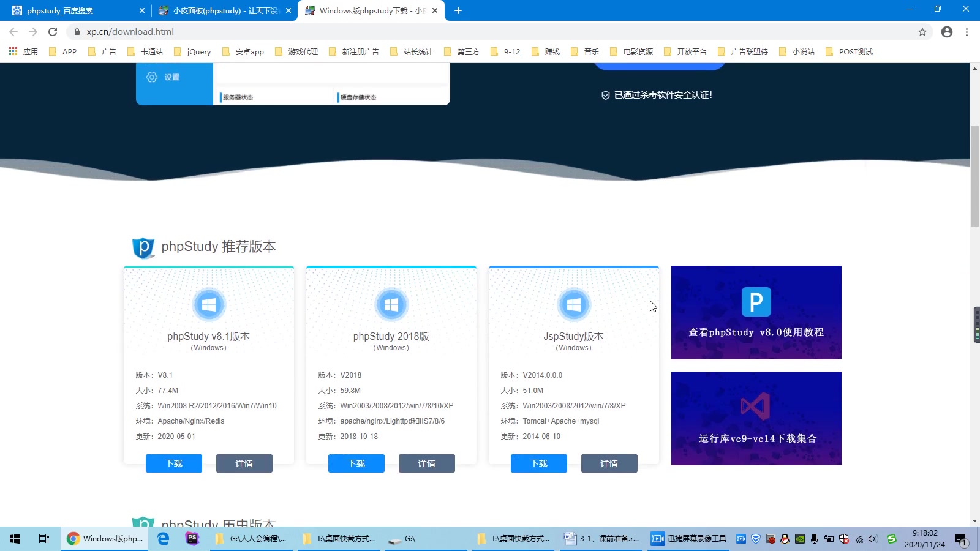Open PhpStorm from the taskbar
Screen dimensions: 980x551
(x=192, y=539)
